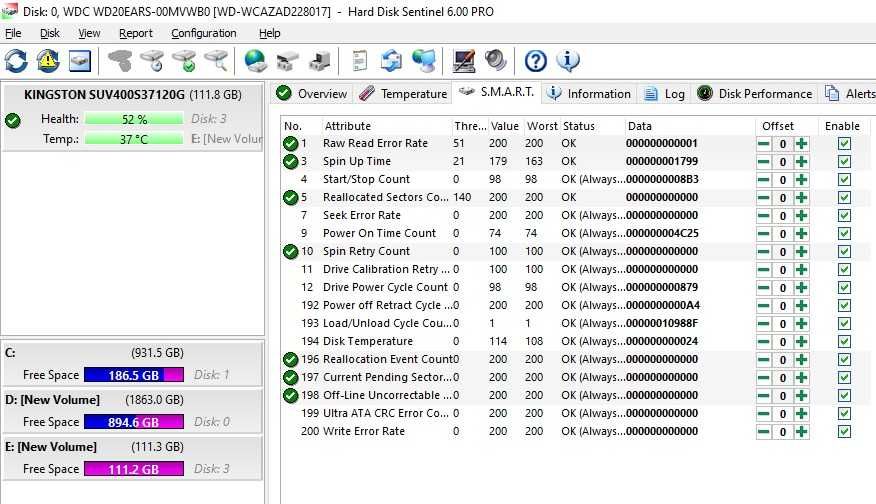Viewport: 876px width, 504px height.
Task: Click green status icon for Raw Read Error Rate
Action: tap(291, 144)
